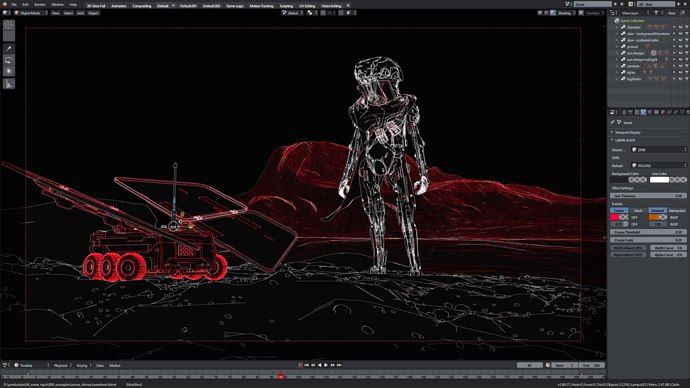
Task: Open the viewport Select menu
Action: tap(68, 13)
